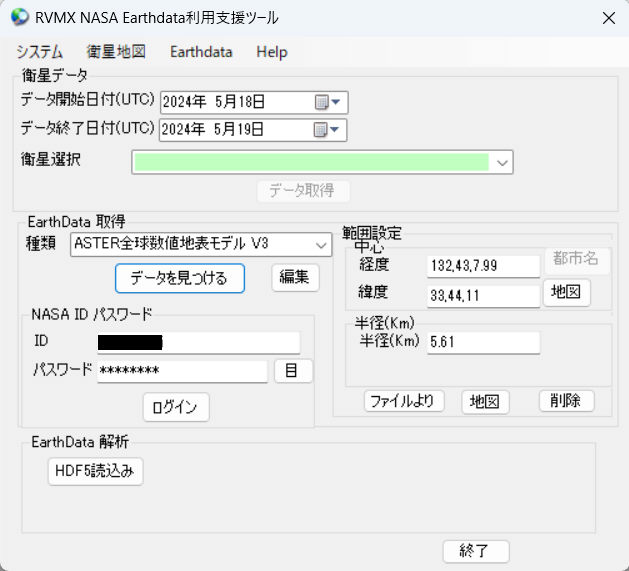Click the 編集 button
Screen dimensions: 629x571
[x=295, y=278]
